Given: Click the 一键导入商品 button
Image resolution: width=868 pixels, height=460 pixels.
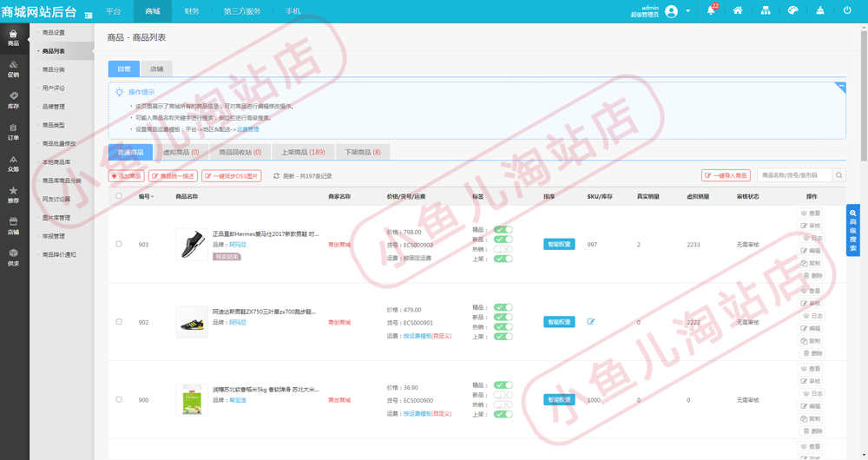Looking at the screenshot, I should [x=726, y=175].
